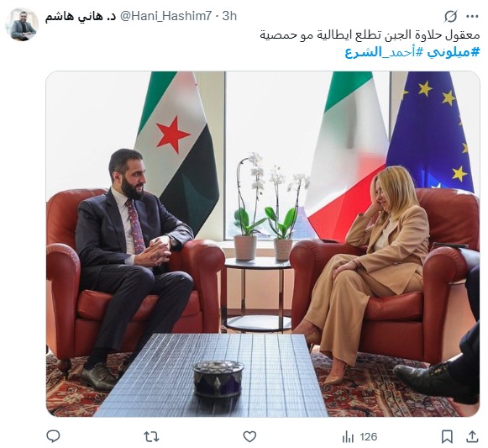This screenshot has height=448, width=488.
Task: Bookmark this tweet
Action: click(447, 437)
